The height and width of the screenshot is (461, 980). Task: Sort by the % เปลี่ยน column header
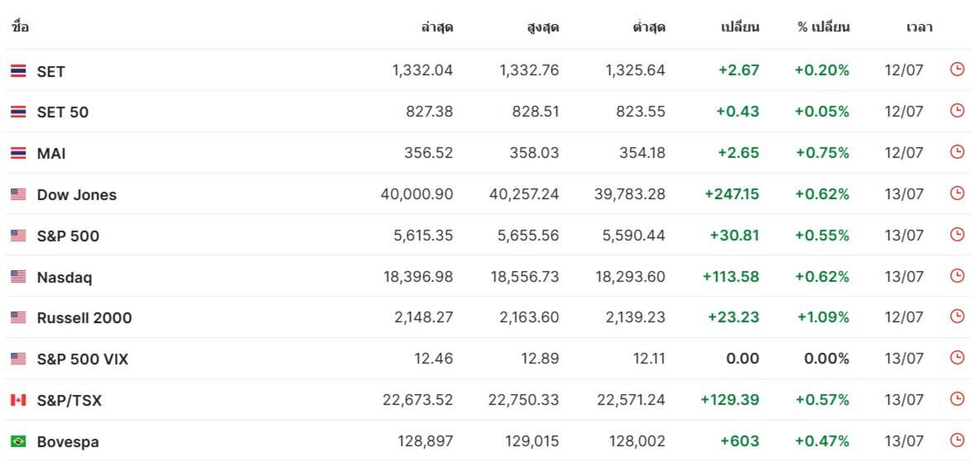click(823, 27)
